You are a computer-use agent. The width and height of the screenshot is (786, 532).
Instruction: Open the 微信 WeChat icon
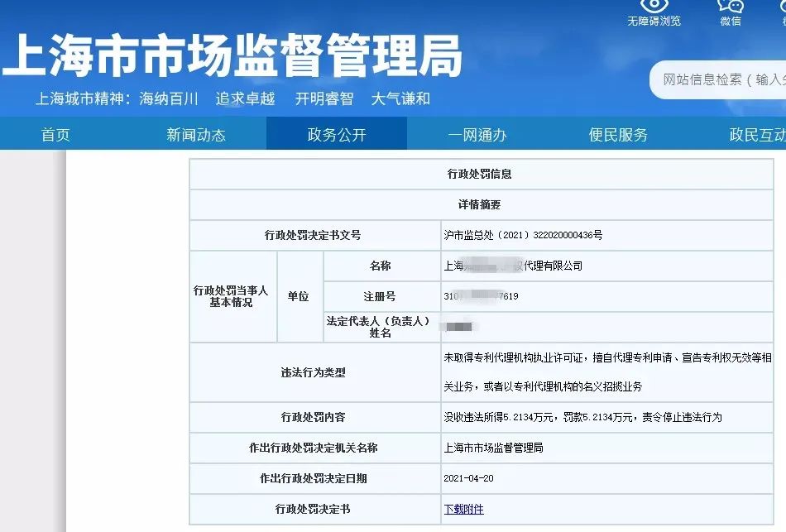tap(731, 6)
